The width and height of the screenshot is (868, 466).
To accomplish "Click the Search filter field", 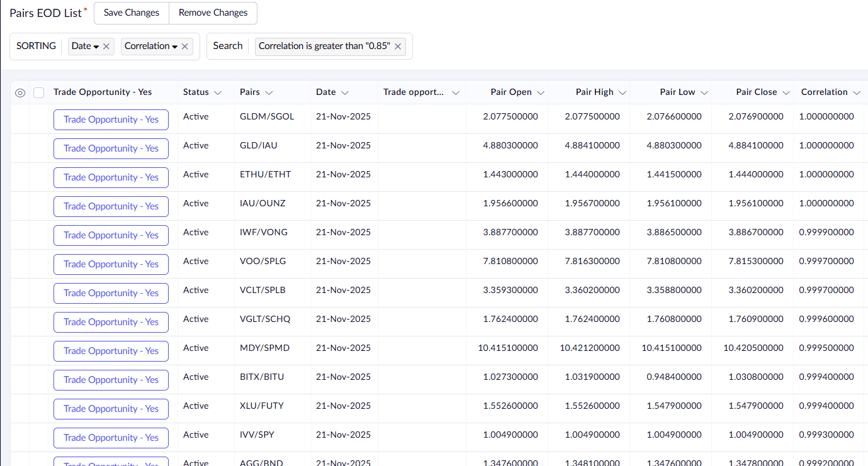I will (228, 46).
